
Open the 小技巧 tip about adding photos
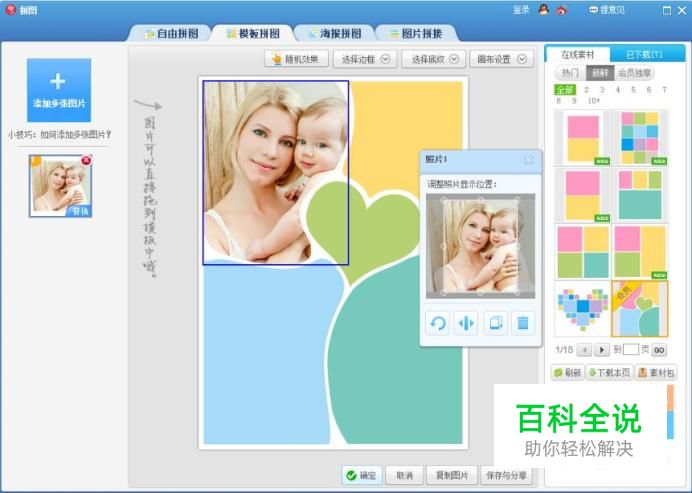tap(59, 134)
